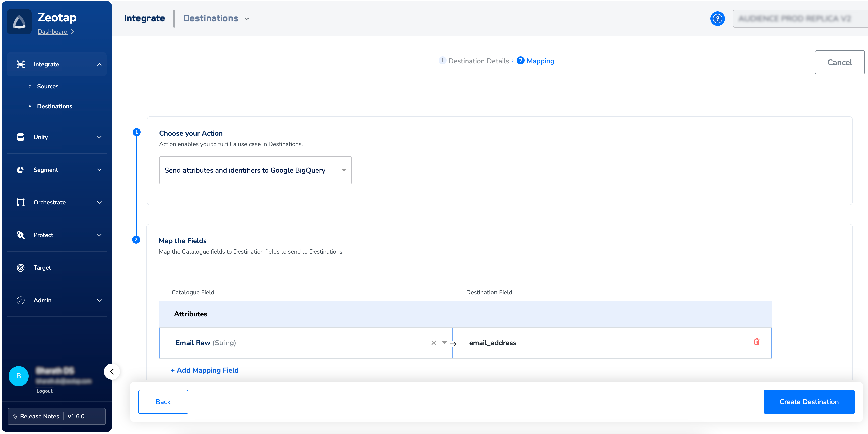Open the help question mark icon
The image size is (868, 434).
click(717, 19)
